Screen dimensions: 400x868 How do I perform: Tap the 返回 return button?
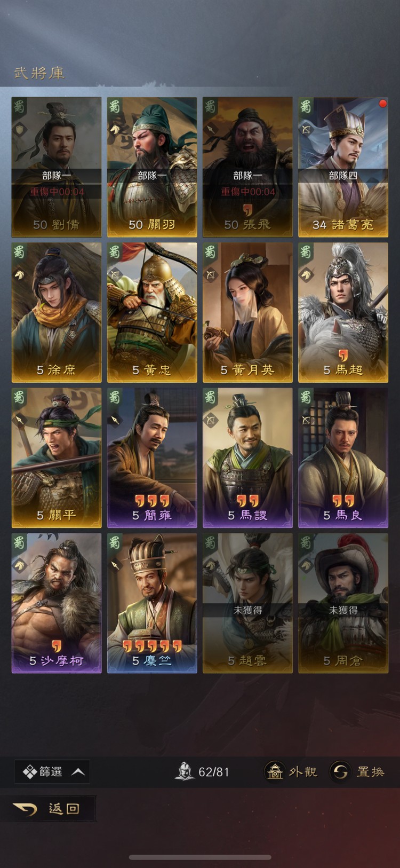[53, 809]
